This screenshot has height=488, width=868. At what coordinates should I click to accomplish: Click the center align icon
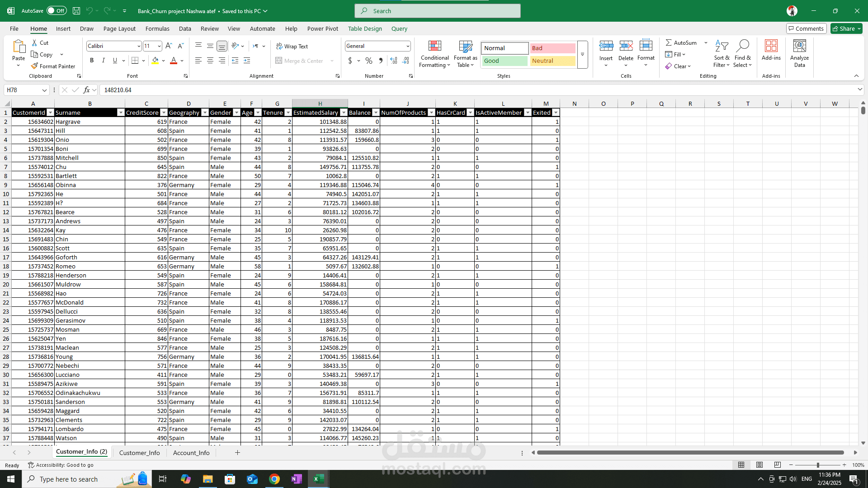tap(210, 60)
